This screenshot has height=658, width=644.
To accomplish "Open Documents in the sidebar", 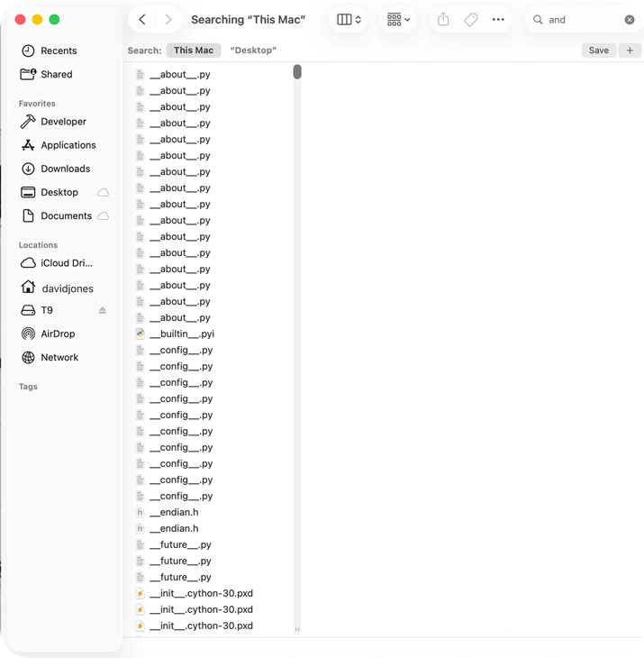I will [x=67, y=215].
